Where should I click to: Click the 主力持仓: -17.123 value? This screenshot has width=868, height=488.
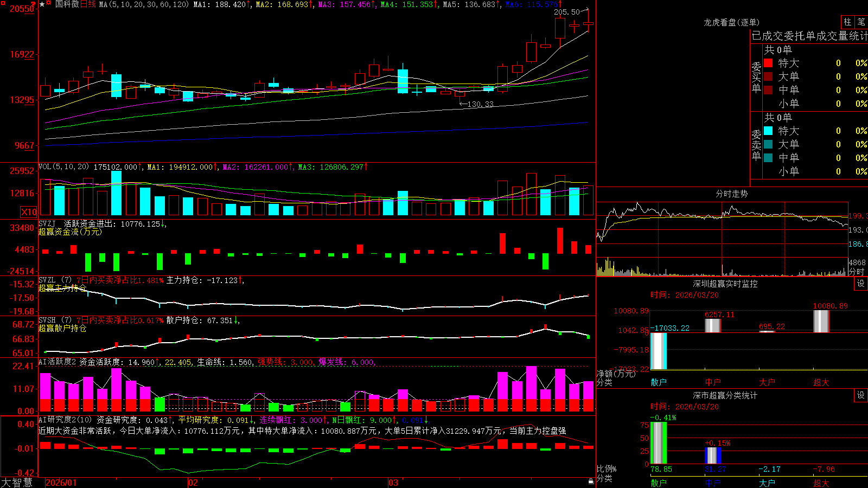click(x=202, y=280)
